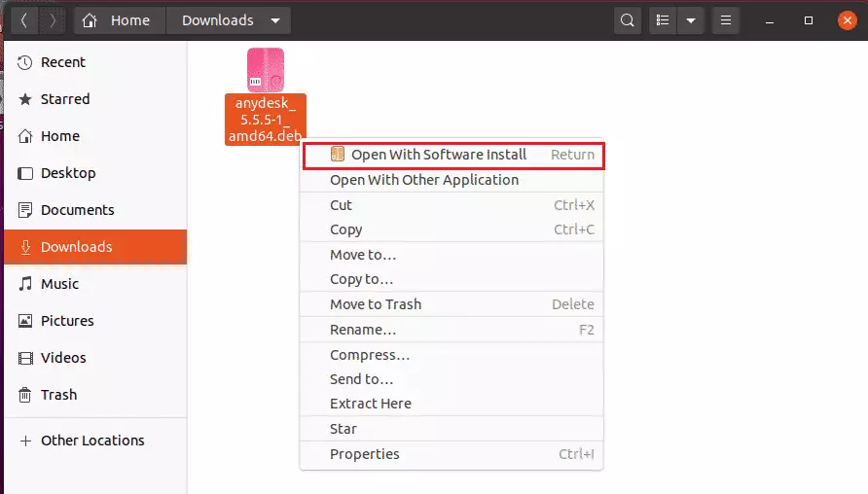
Task: Click the Home house icon in sidebar
Action: click(x=25, y=136)
